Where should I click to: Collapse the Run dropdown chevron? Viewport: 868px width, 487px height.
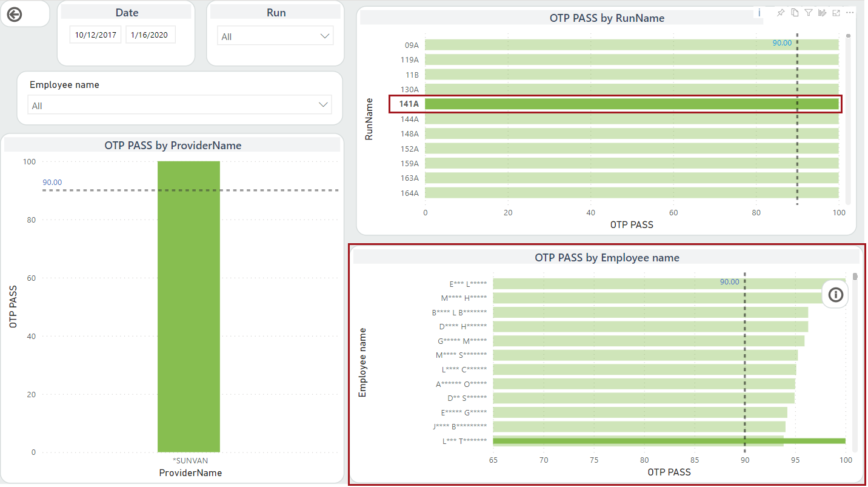325,35
